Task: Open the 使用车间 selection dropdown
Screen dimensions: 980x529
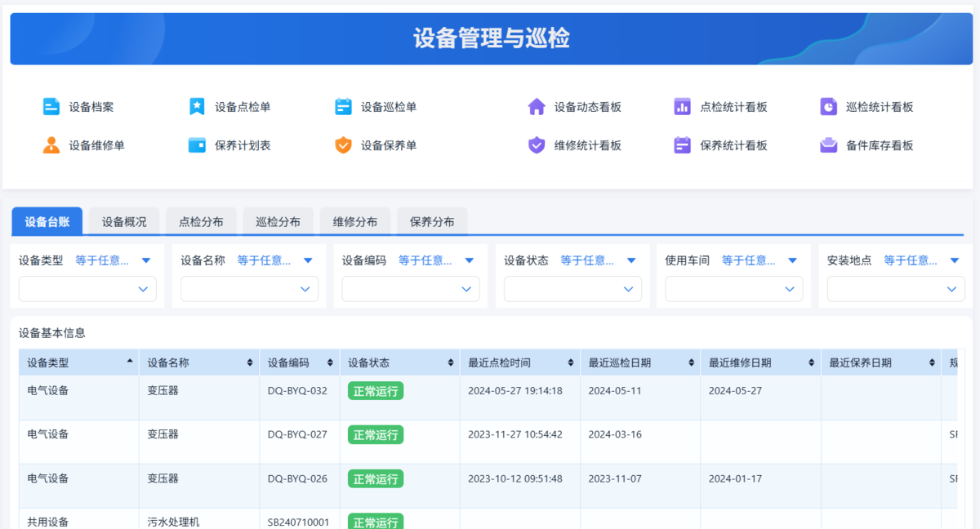Action: point(733,289)
